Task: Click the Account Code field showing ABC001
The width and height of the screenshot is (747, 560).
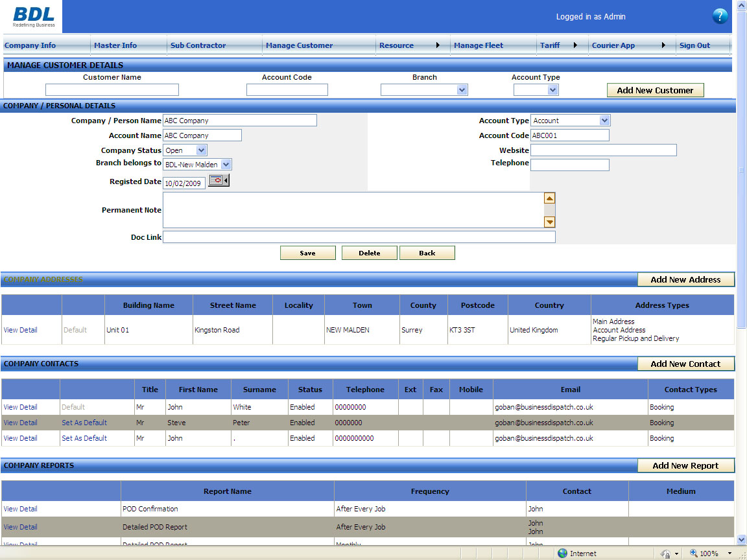Action: (570, 135)
